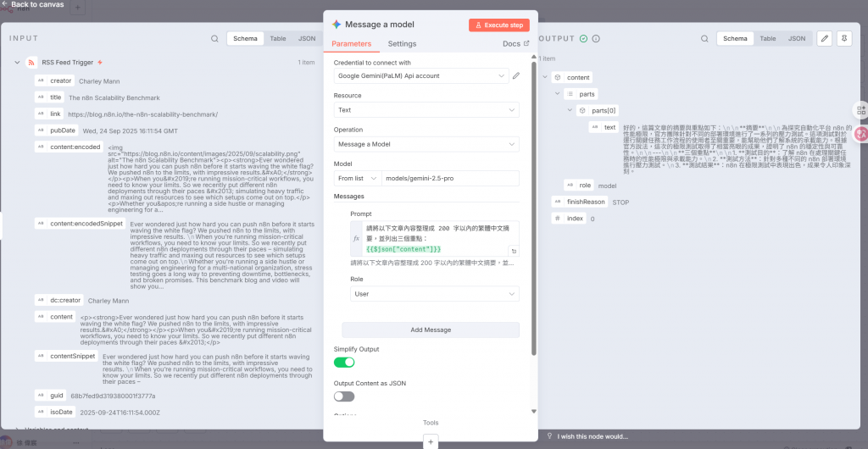
Task: Click the dc:creator field pill
Action: point(58,300)
